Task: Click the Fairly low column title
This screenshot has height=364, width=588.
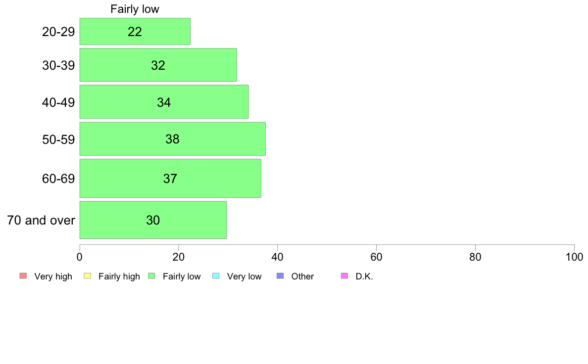Action: click(135, 9)
